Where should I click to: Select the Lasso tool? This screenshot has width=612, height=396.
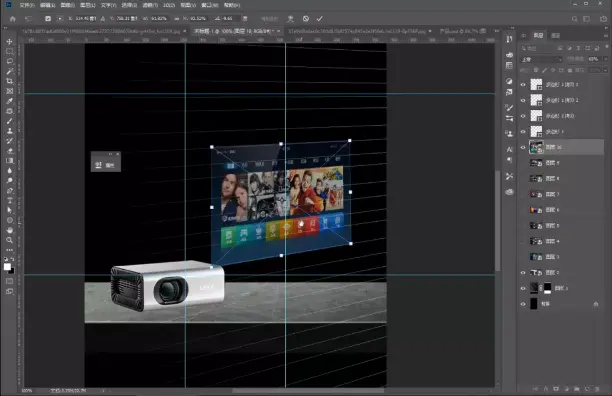point(9,61)
